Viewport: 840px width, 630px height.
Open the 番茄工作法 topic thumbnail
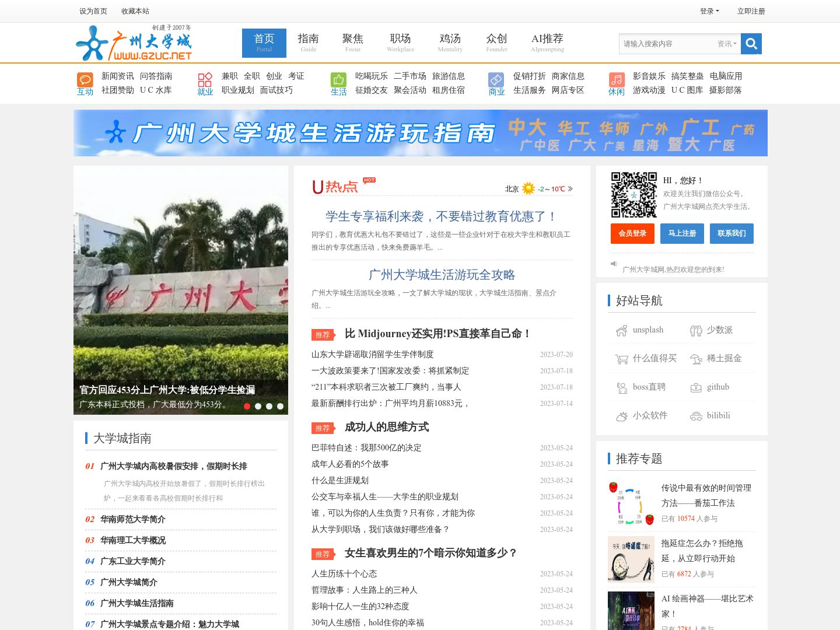(631, 503)
